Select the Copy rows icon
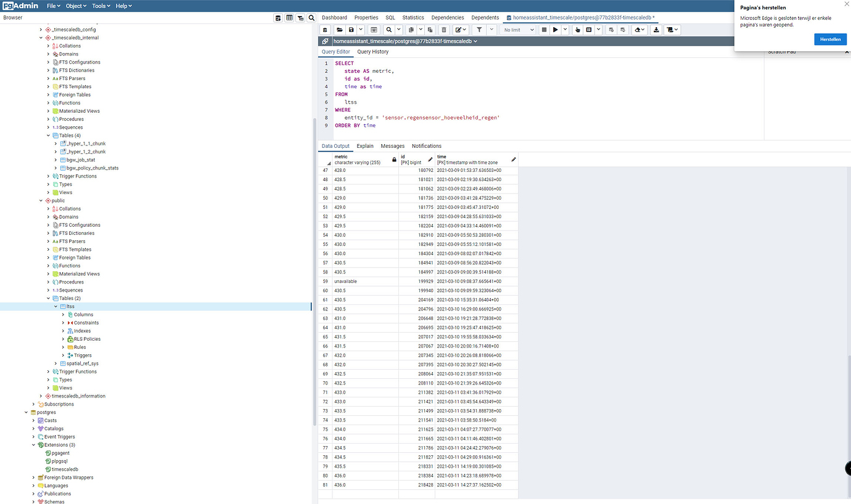851x504 pixels. pyautogui.click(x=410, y=29)
